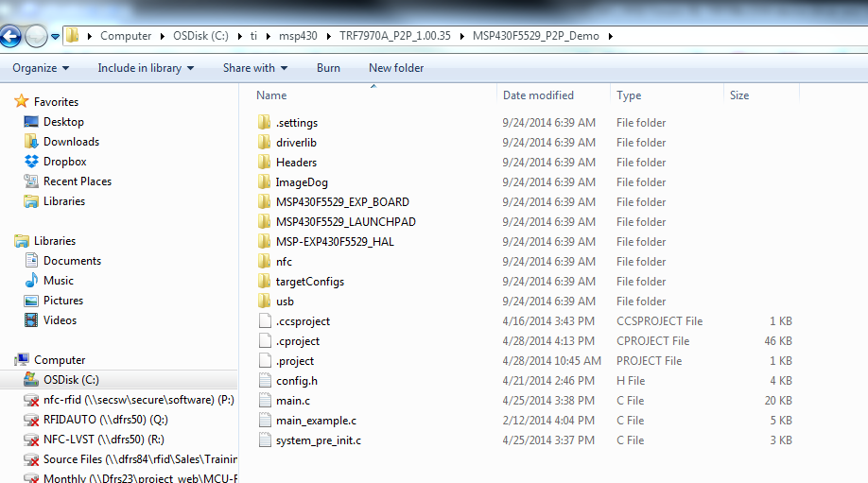Create a New folder from toolbar
This screenshot has height=483, width=868.
pos(396,68)
